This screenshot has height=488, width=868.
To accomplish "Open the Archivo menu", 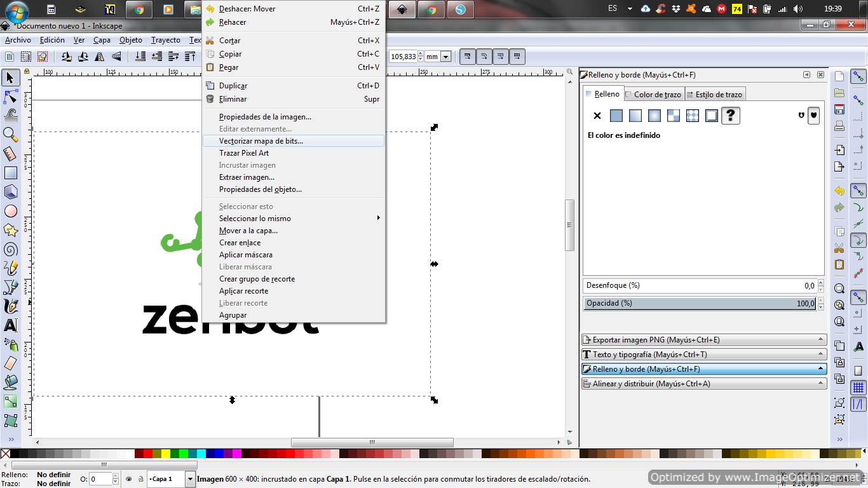I will 18,40.
